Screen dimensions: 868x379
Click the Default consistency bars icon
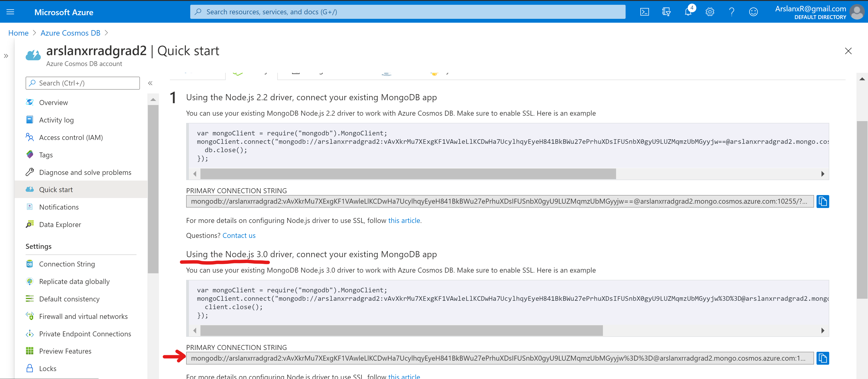(30, 298)
